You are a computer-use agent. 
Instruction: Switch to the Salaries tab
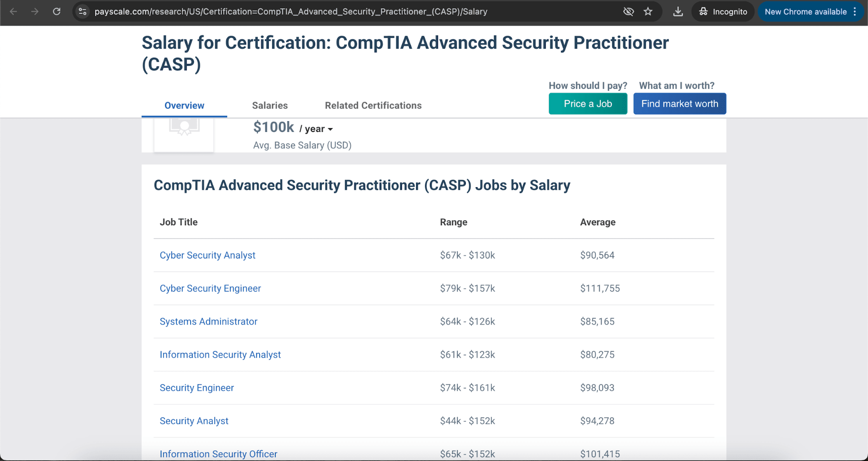pos(270,105)
